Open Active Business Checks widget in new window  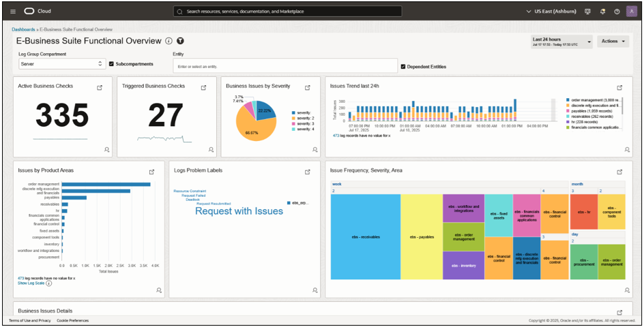point(100,87)
